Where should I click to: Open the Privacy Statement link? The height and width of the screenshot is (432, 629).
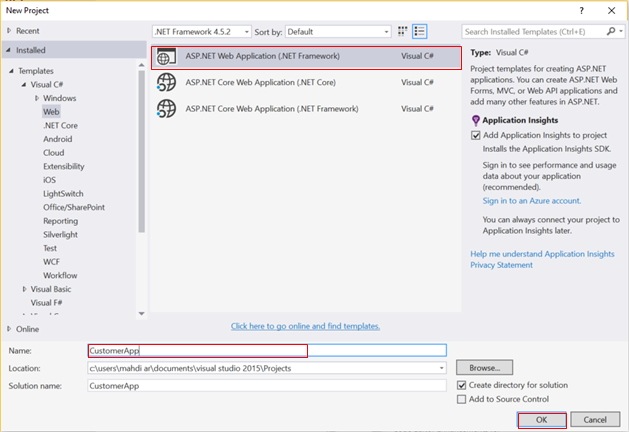pos(501,265)
